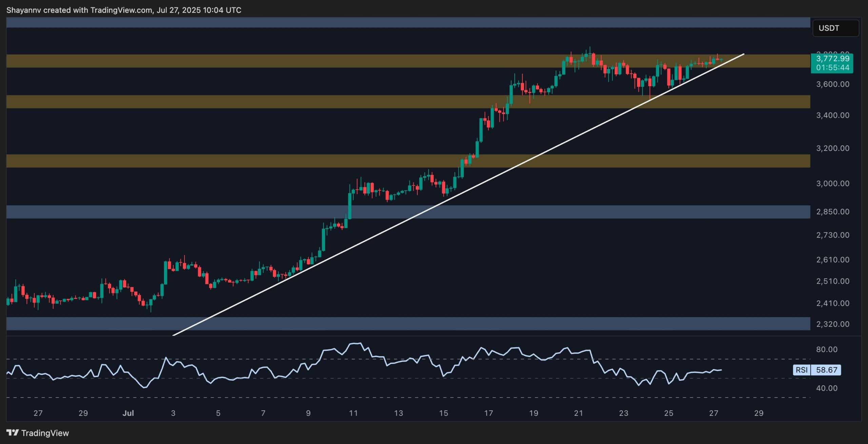The width and height of the screenshot is (868, 444).
Task: Click the 2,320.00 price axis label
Action: (x=832, y=324)
